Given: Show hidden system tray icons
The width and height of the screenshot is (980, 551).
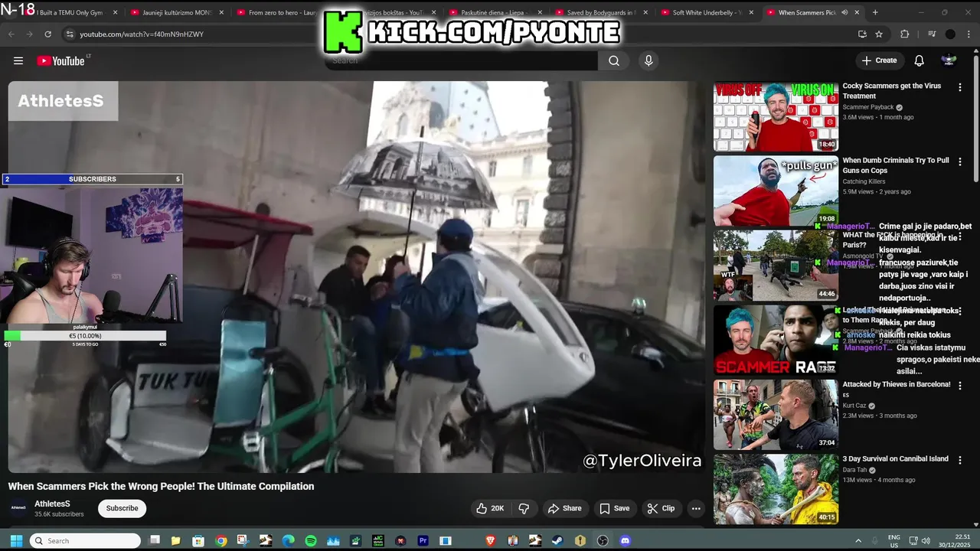Looking at the screenshot, I should 857,540.
